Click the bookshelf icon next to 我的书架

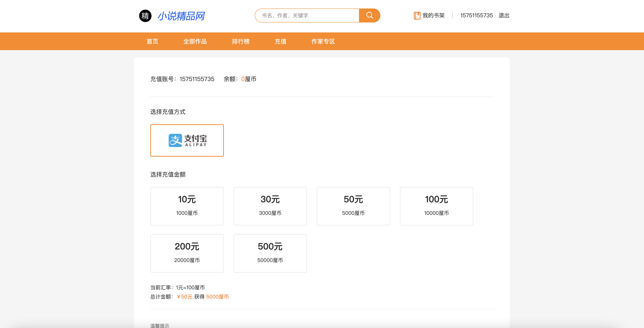(416, 15)
